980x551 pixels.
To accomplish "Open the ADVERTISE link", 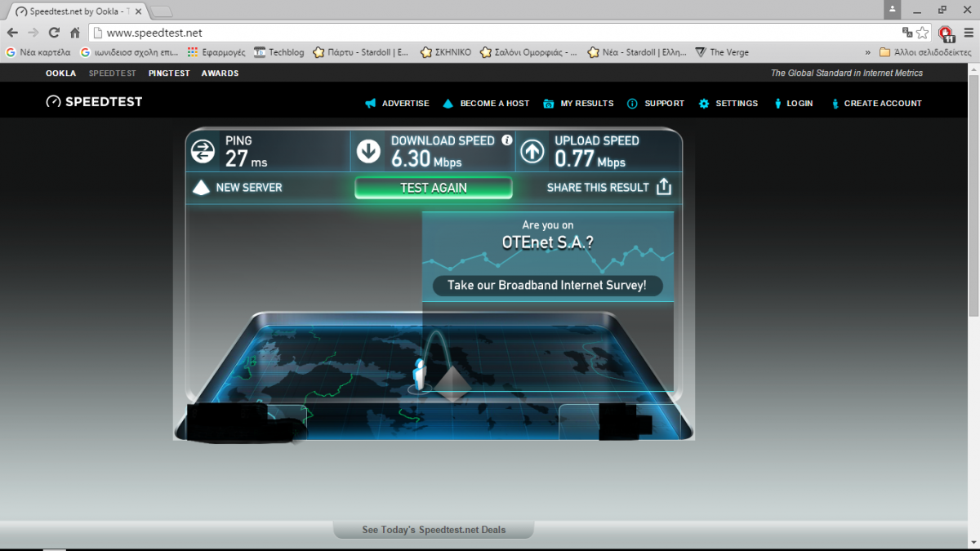I will (405, 104).
